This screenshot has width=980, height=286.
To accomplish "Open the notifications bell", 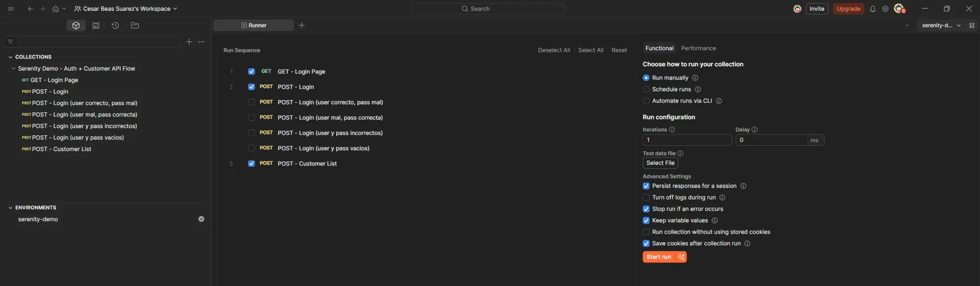I will (873, 9).
